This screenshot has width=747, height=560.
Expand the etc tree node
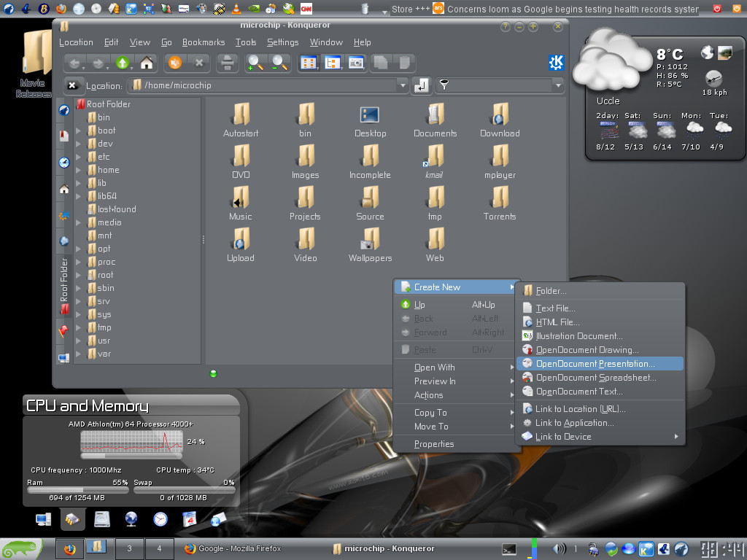click(79, 157)
